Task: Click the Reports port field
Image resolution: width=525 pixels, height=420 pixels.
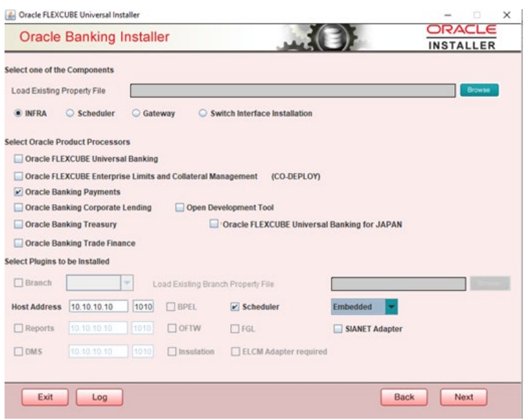Action: (143, 328)
